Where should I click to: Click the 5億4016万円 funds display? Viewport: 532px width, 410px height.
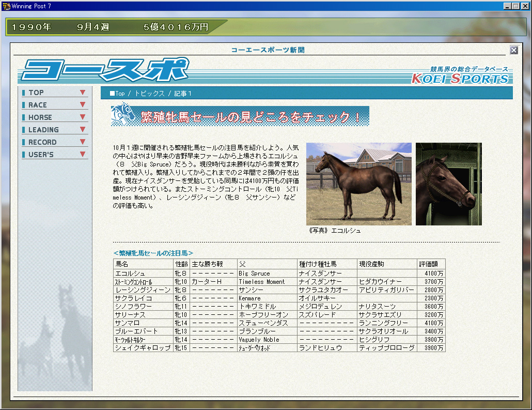[176, 27]
